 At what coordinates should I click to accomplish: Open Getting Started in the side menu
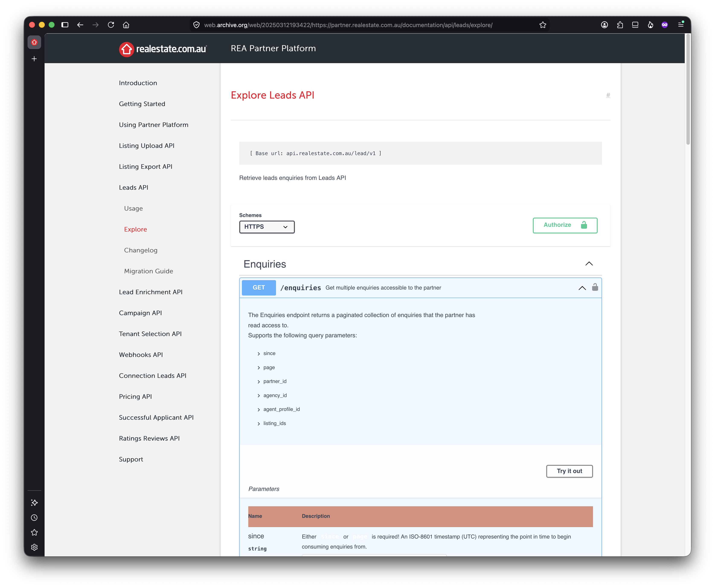(142, 104)
